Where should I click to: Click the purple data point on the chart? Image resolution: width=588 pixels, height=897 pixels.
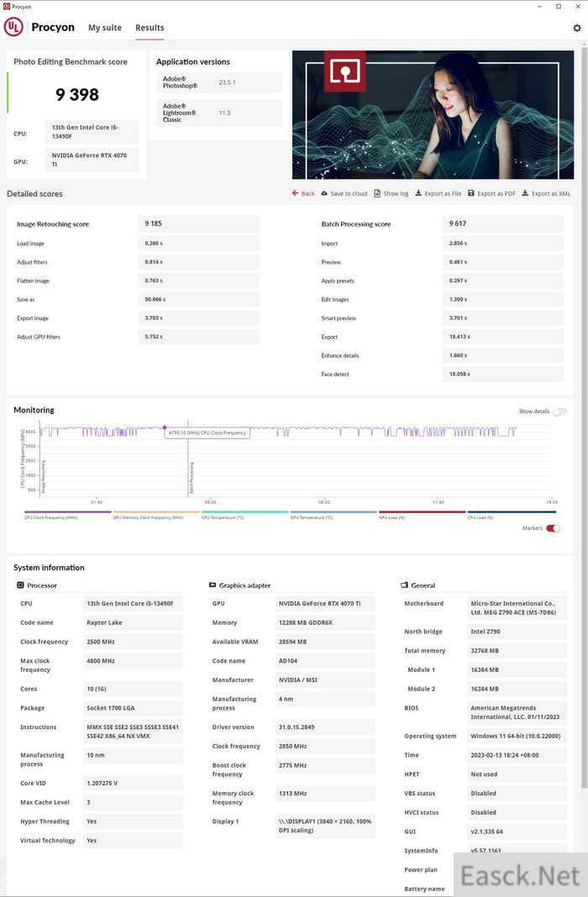[x=165, y=428]
